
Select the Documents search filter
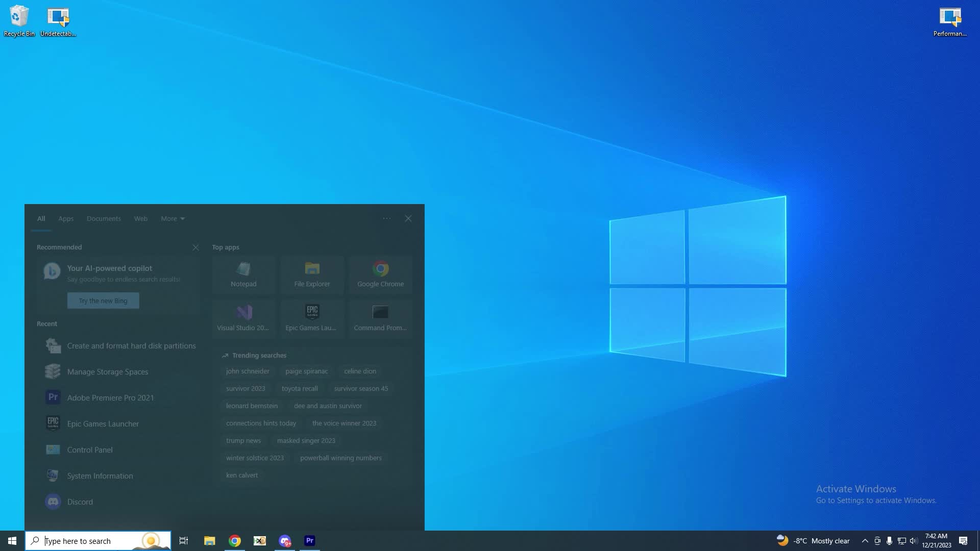[x=104, y=218]
